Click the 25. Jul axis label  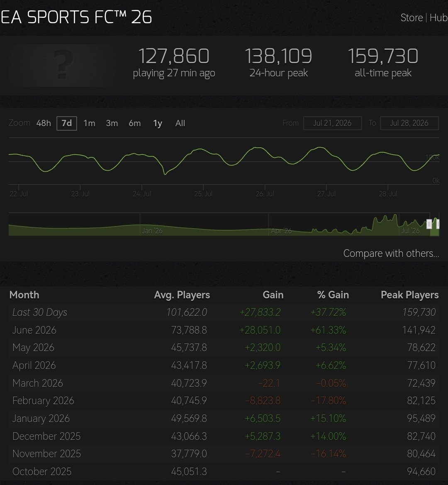pyautogui.click(x=203, y=194)
